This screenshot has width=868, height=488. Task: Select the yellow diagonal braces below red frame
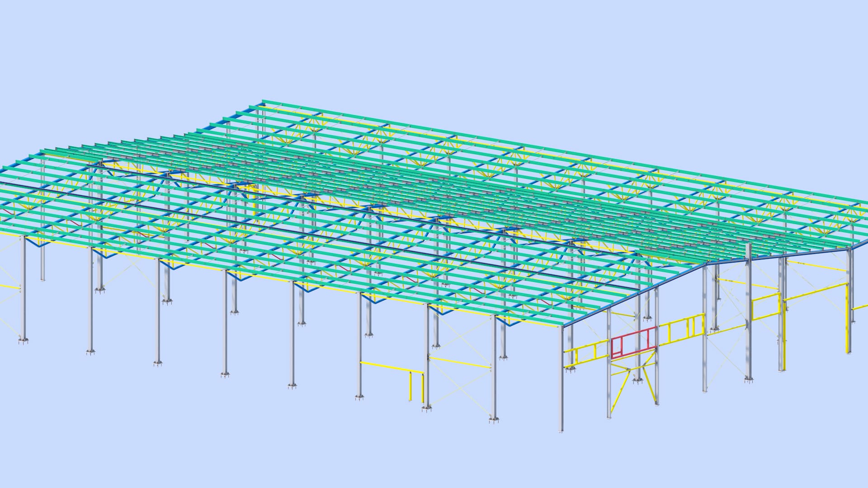(633, 382)
